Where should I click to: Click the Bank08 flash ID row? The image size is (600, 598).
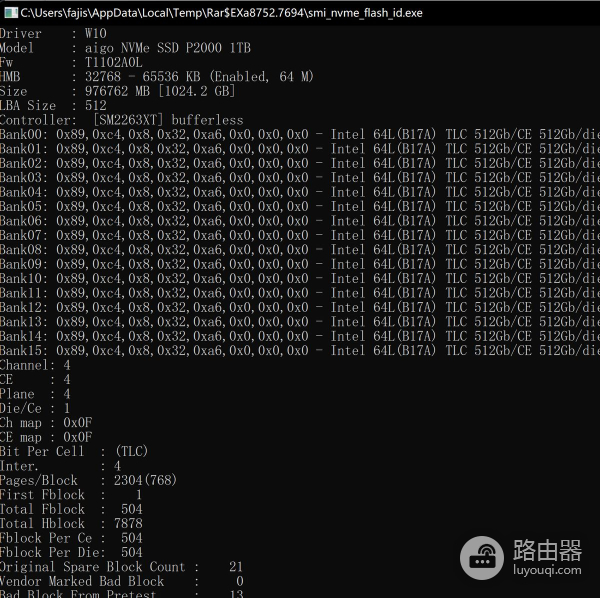pyautogui.click(x=300, y=250)
